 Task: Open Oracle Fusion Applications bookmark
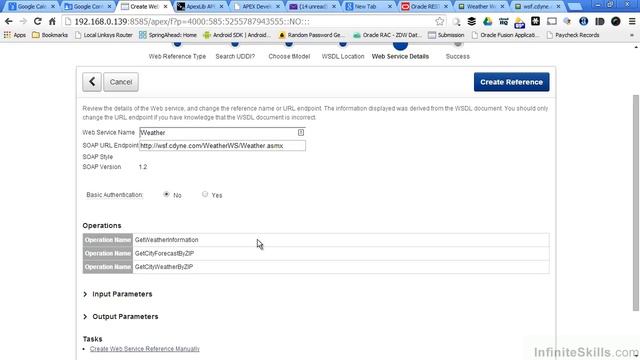pyautogui.click(x=505, y=35)
